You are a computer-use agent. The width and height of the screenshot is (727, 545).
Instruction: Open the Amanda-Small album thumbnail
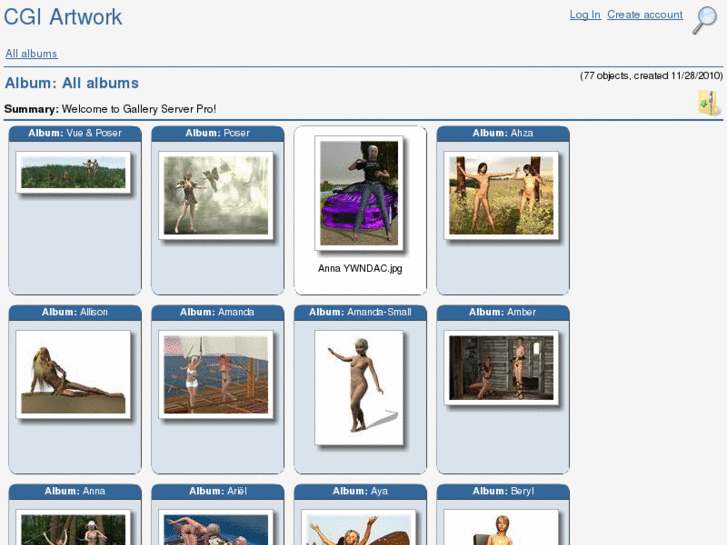pyautogui.click(x=359, y=388)
